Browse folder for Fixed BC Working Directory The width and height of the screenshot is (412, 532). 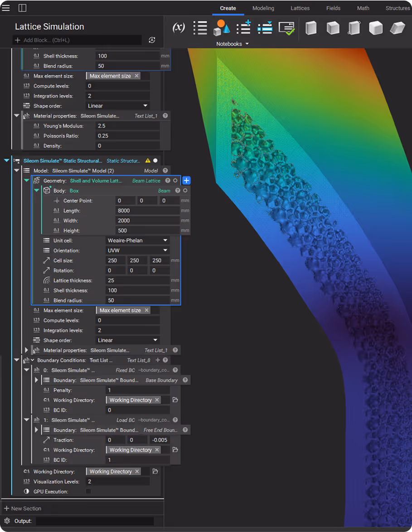point(175,400)
